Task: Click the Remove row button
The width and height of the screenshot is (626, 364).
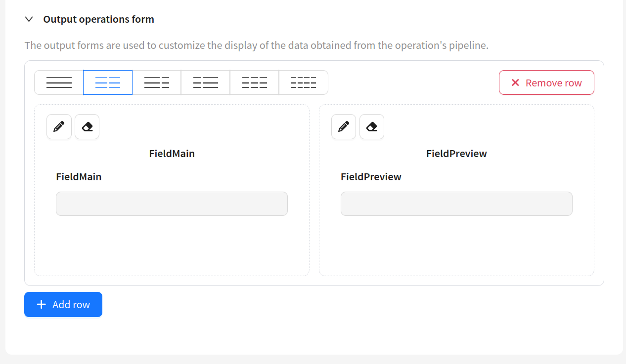Action: (546, 82)
